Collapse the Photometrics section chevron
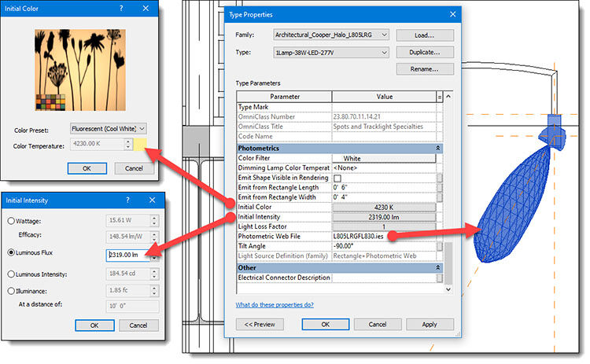Viewport: 590px width, 364px height. [x=437, y=148]
